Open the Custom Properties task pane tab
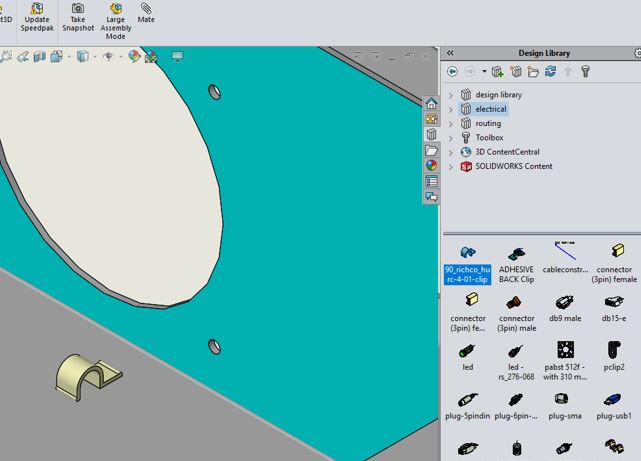The height and width of the screenshot is (461, 641). click(x=431, y=181)
